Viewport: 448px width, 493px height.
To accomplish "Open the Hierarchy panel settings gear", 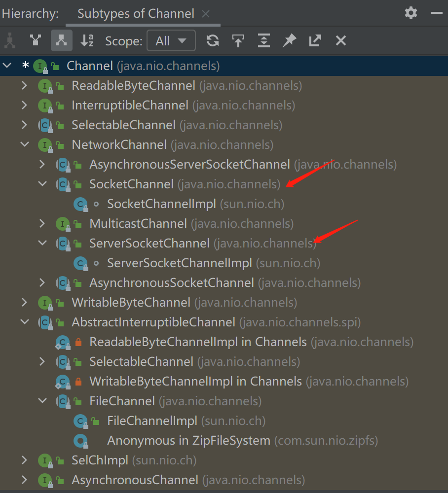I will pos(411,13).
